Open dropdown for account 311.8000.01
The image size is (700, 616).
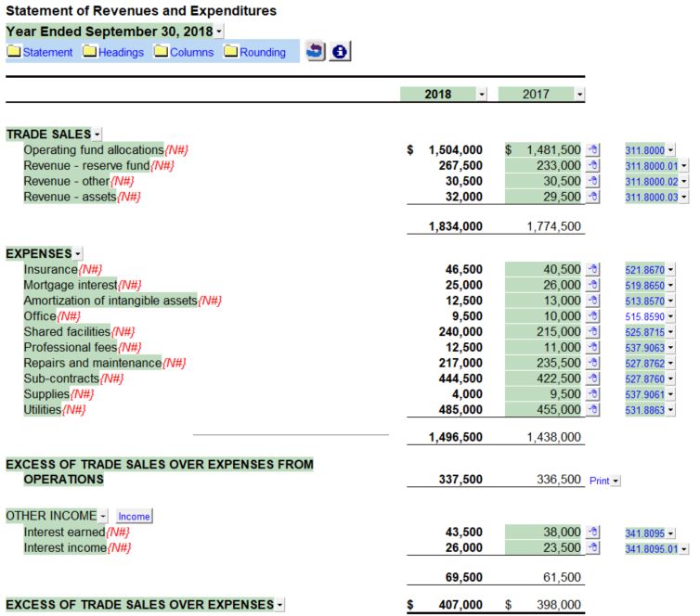coord(684,166)
